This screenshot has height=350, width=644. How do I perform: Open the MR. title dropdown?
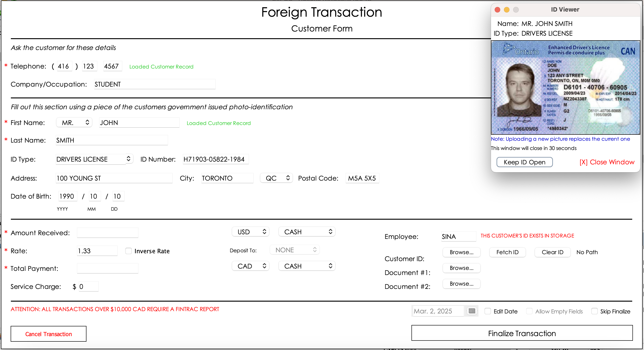[x=74, y=123]
